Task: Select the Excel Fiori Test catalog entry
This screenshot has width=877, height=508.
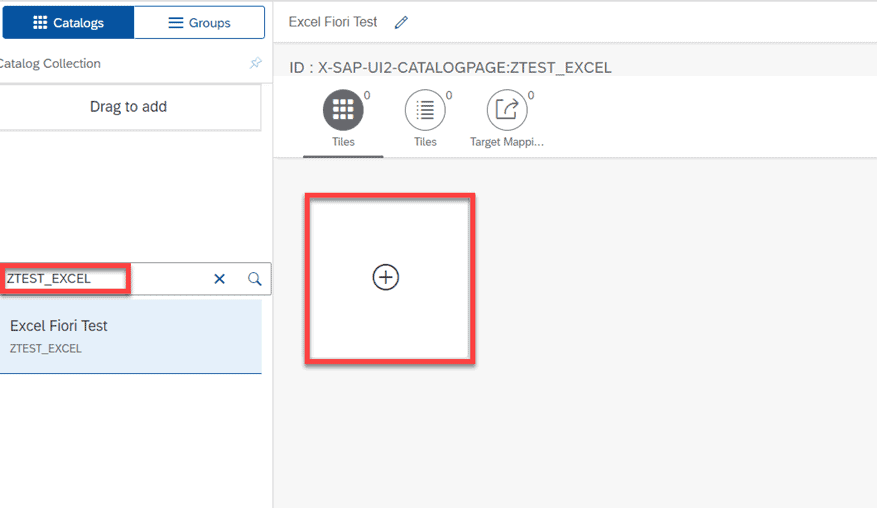Action: click(130, 336)
